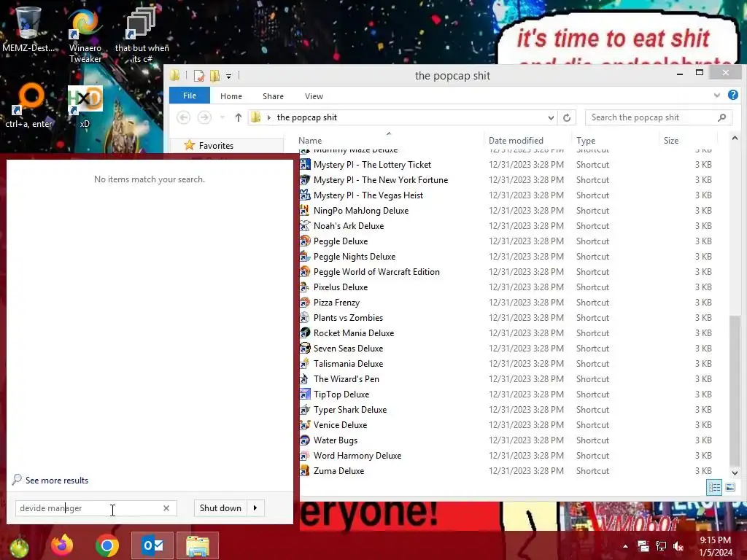The width and height of the screenshot is (747, 560).
Task: Launch Google Chrome from the taskbar
Action: click(107, 545)
